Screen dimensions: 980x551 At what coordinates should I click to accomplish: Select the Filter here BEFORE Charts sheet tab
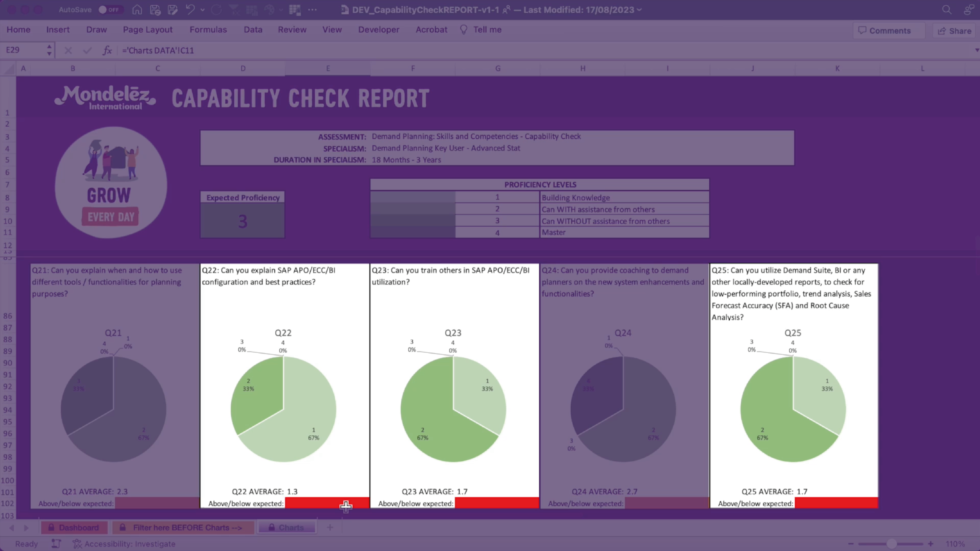pos(183,527)
